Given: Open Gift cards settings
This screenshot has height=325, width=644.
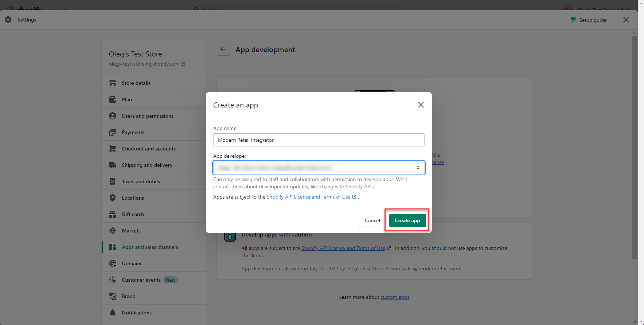Looking at the screenshot, I should [x=154, y=214].
